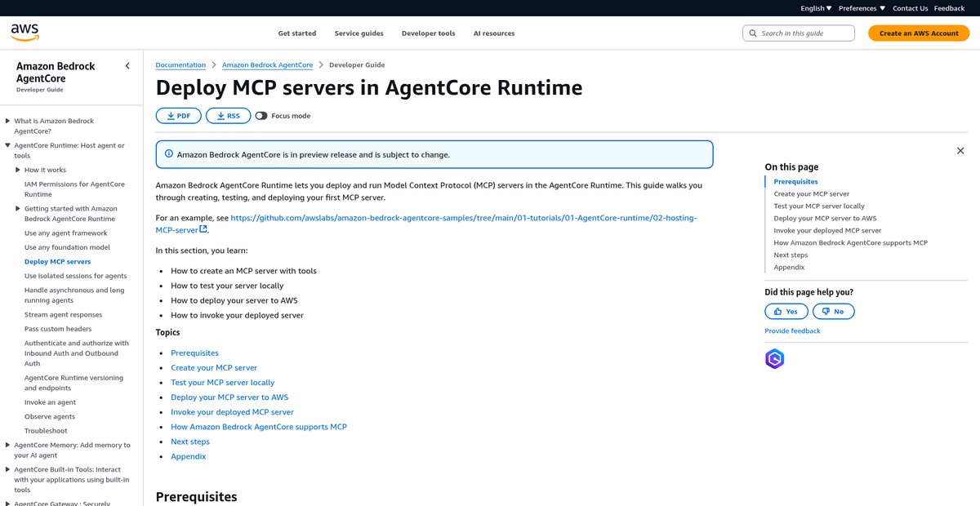
Task: Jump to Invoke your deployed MCP server topic
Action: click(232, 412)
